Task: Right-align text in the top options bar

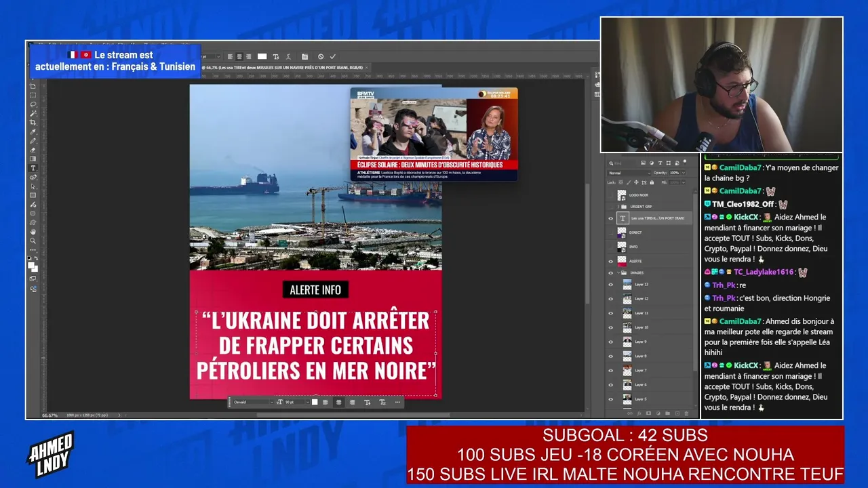Action: click(x=248, y=56)
